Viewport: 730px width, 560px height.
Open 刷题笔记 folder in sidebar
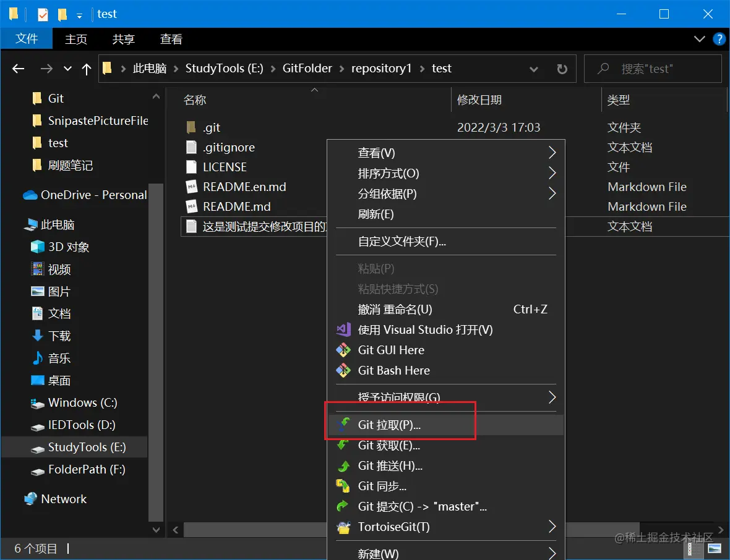63,165
